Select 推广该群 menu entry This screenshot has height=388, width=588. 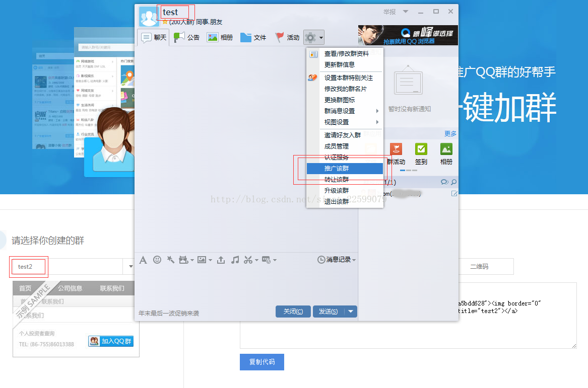coord(345,169)
